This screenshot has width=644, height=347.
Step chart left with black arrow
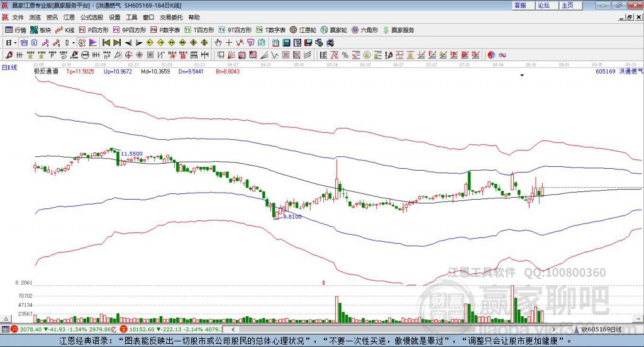click(x=128, y=43)
